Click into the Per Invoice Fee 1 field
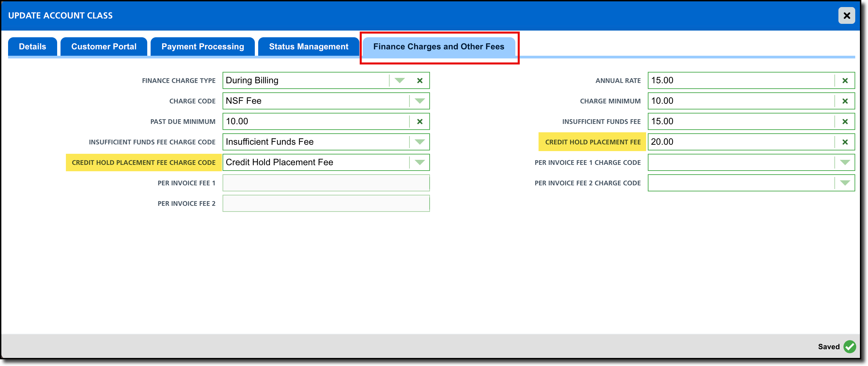Image resolution: width=868 pixels, height=366 pixels. 325,183
